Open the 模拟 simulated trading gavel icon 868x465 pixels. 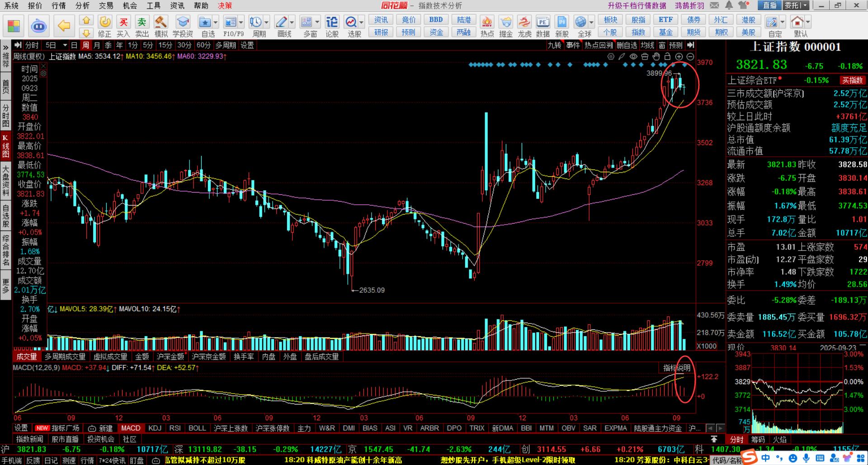pyautogui.click(x=161, y=26)
